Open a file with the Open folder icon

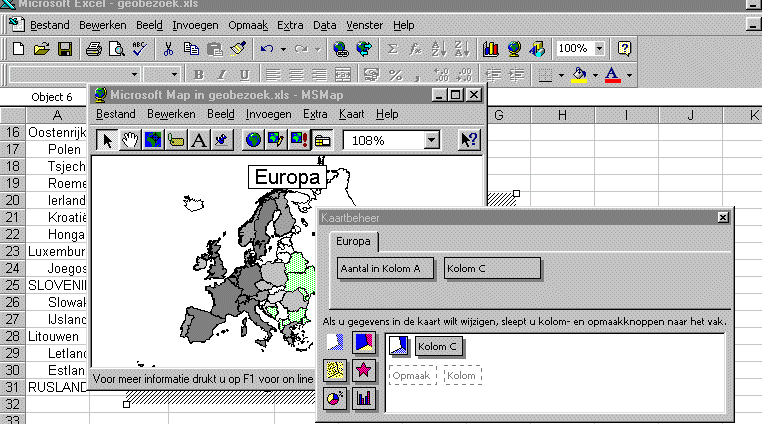(x=42, y=49)
